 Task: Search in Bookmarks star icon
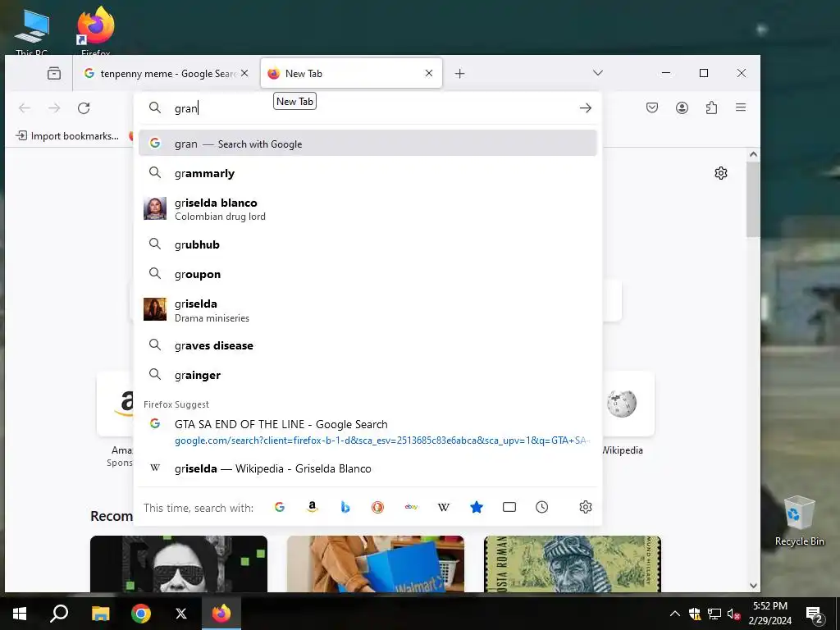point(477,507)
